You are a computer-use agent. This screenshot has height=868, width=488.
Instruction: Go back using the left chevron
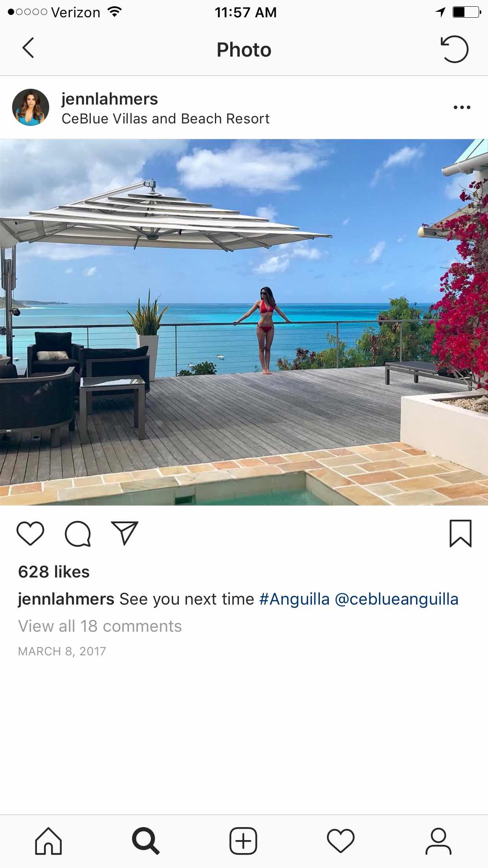(x=28, y=48)
